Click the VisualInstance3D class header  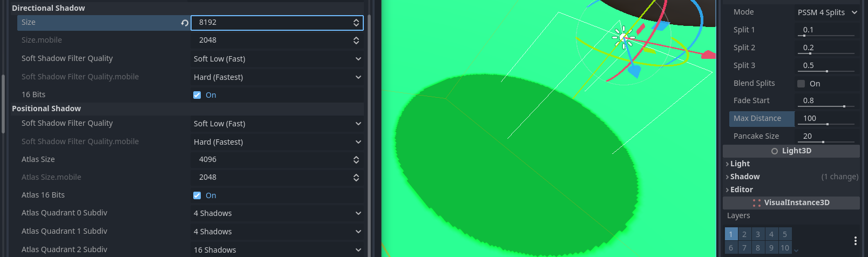(x=791, y=203)
